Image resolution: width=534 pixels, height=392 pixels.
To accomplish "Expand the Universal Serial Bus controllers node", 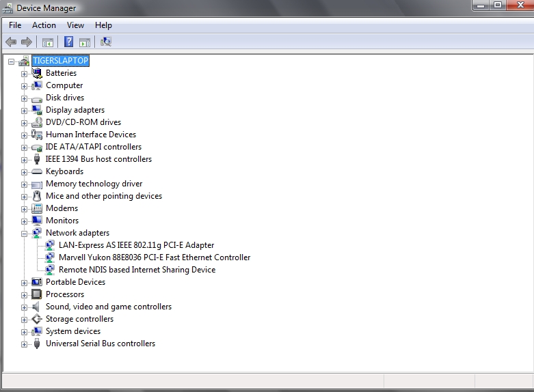I will pos(24,344).
